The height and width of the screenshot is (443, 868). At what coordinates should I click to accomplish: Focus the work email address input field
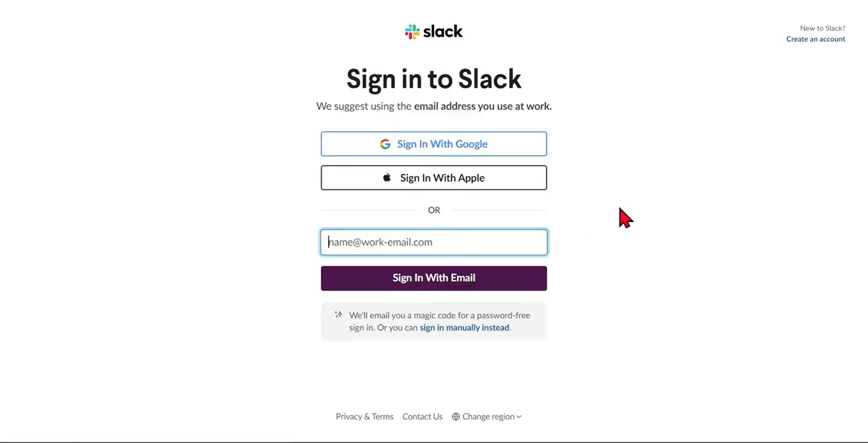tap(434, 242)
